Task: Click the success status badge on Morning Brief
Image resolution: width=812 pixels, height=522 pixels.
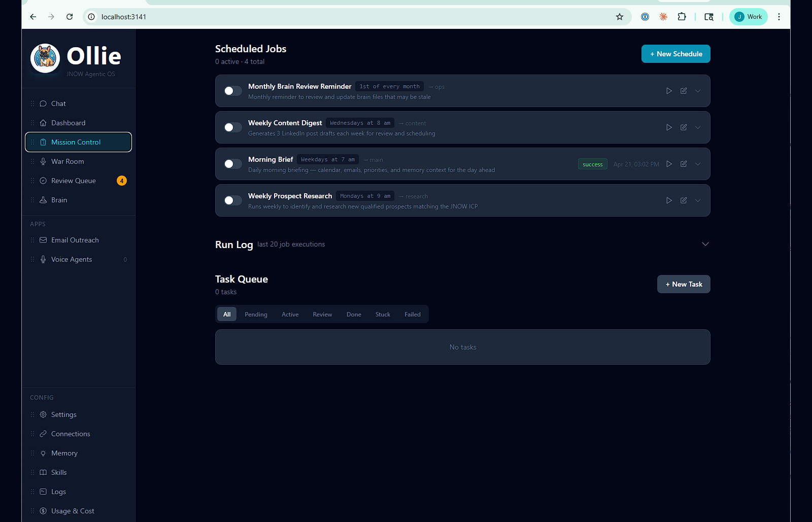Action: click(x=593, y=164)
